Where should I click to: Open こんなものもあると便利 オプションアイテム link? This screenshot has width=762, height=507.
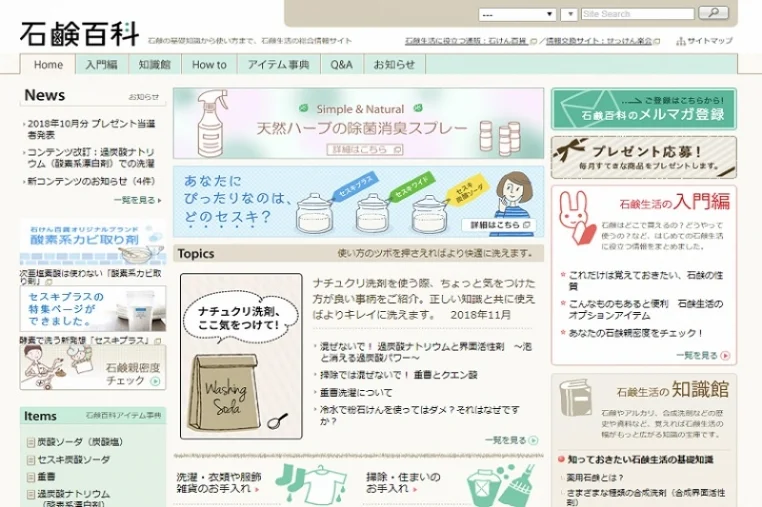[646, 310]
